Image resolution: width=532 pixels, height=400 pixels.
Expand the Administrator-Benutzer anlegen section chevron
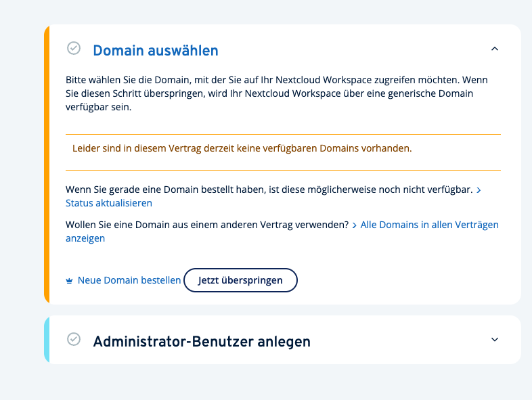[495, 340]
